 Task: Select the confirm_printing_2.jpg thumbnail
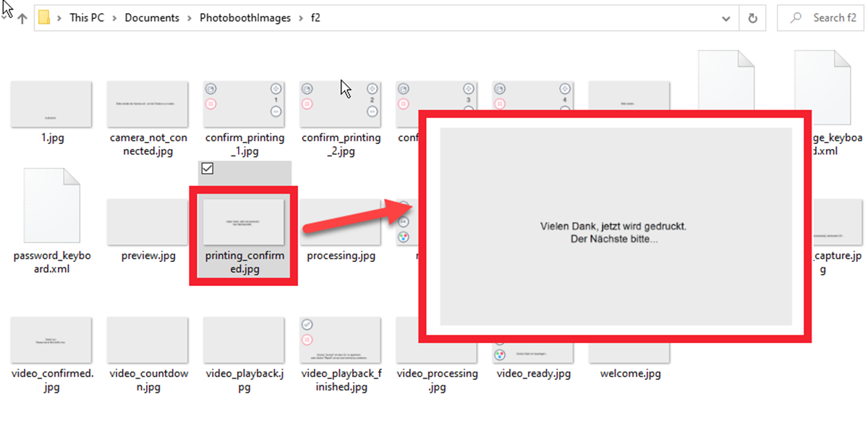[341, 103]
